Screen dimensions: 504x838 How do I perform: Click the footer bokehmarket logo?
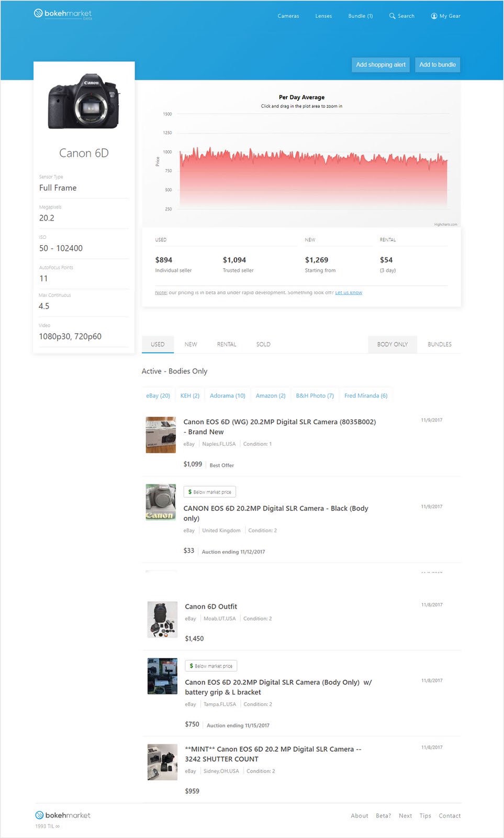[x=63, y=815]
